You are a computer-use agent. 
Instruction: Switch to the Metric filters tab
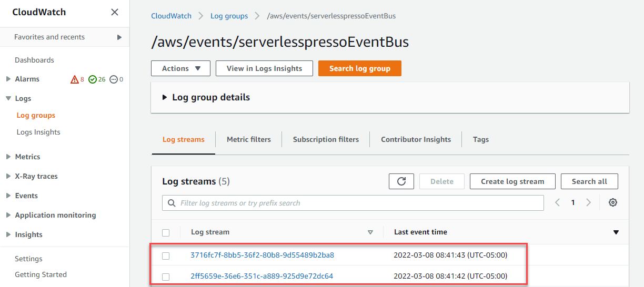coord(249,139)
